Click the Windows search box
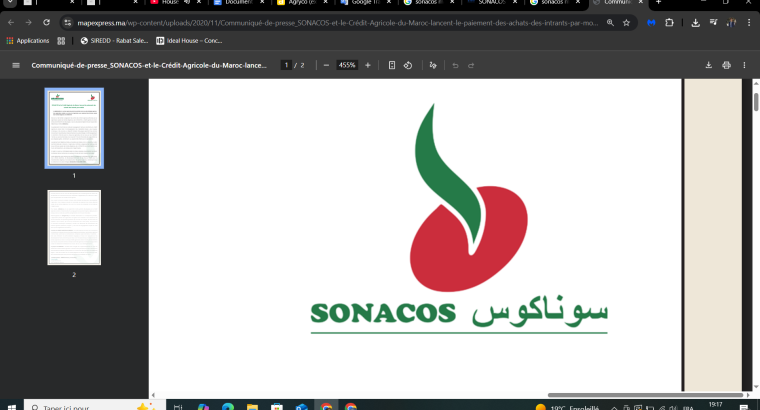The image size is (760, 410). click(95, 407)
